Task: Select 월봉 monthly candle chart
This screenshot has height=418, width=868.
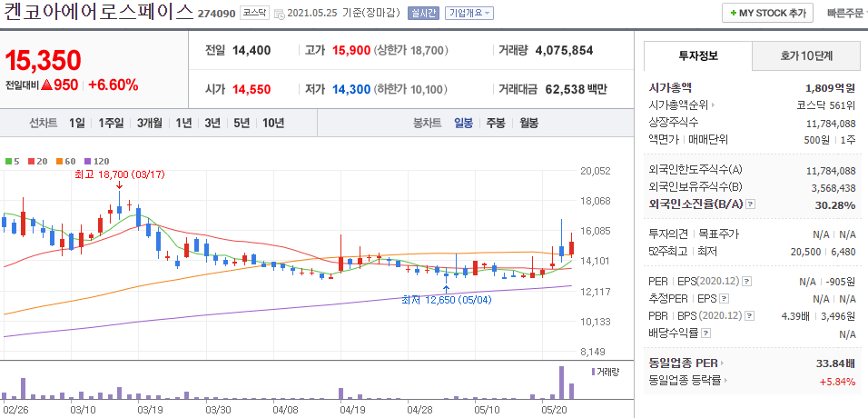Action: (528, 123)
